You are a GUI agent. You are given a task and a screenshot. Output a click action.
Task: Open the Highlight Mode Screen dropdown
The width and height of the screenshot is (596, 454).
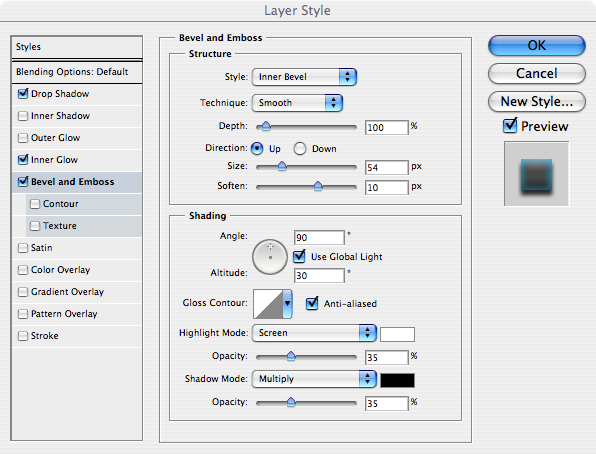(314, 333)
